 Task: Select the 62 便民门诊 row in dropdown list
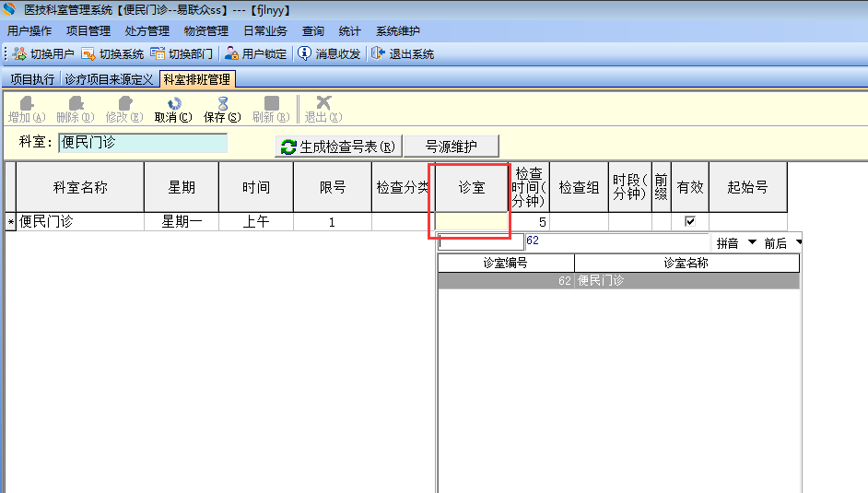(x=618, y=280)
